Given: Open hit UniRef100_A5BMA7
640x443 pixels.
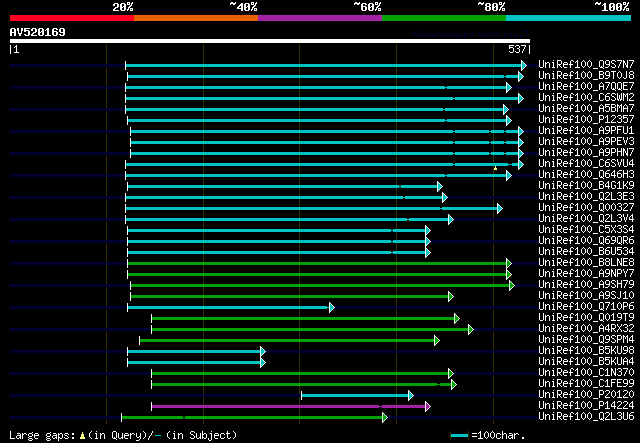Looking at the screenshot, I should tap(586, 108).
